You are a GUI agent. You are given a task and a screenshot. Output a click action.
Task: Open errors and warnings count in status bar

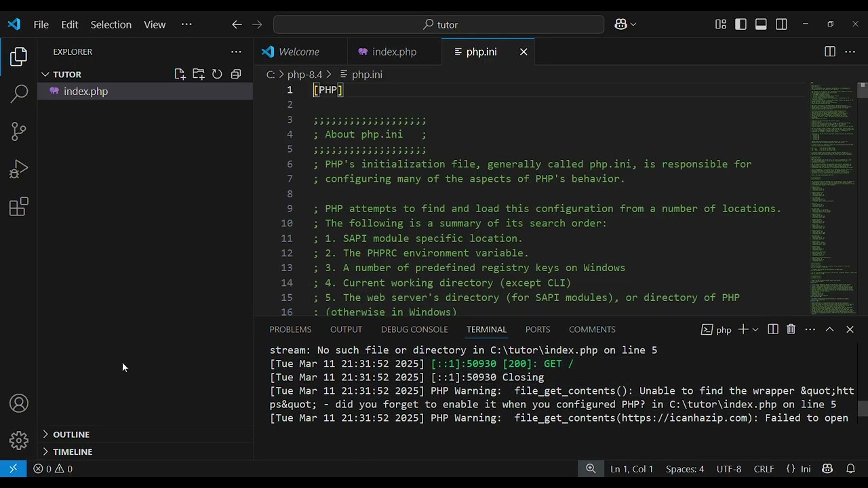pyautogui.click(x=53, y=469)
